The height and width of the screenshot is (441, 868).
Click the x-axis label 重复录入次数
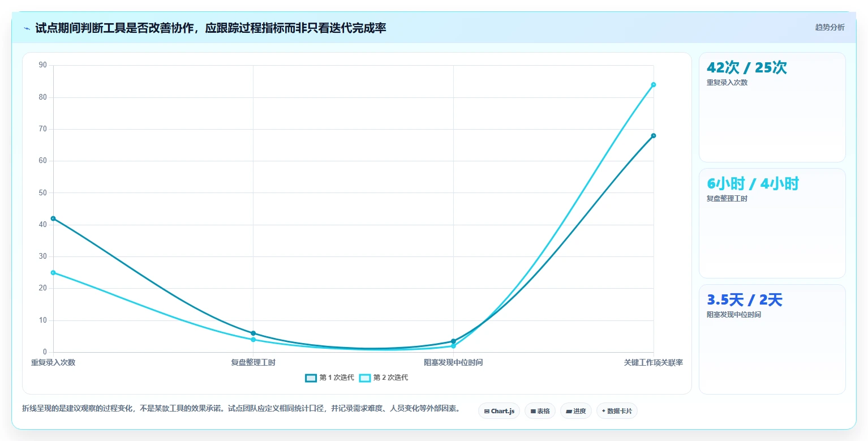click(53, 362)
